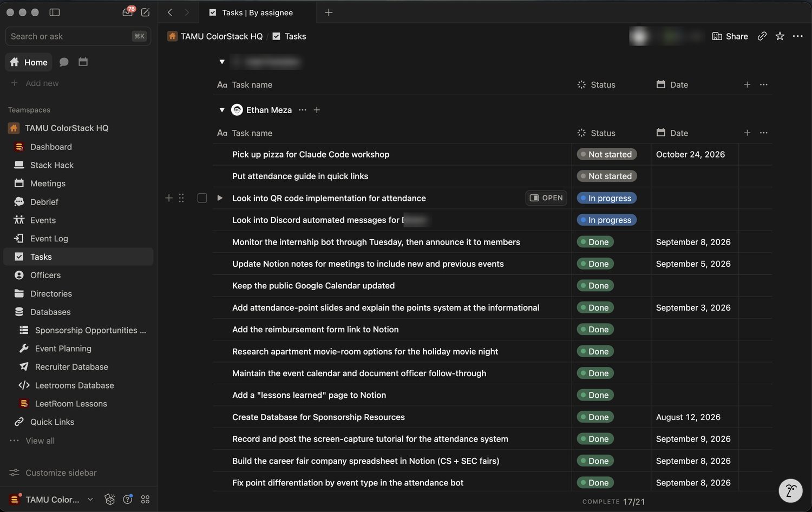Viewport: 812px width, 512px height.
Task: Open the chat bubble icon beside Home
Action: 64,62
